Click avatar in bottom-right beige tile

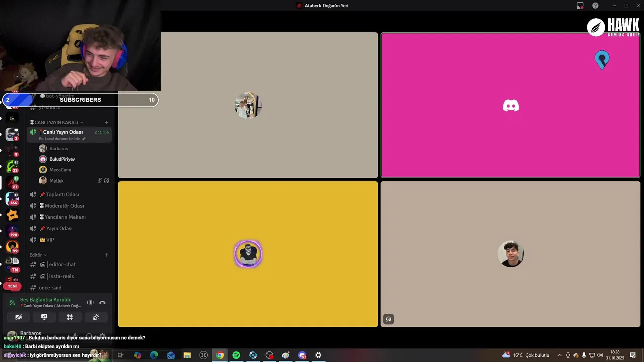pyautogui.click(x=511, y=254)
